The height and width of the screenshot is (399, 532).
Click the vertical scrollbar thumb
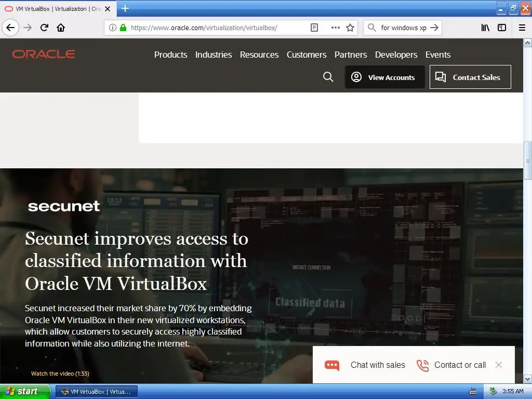(x=528, y=161)
